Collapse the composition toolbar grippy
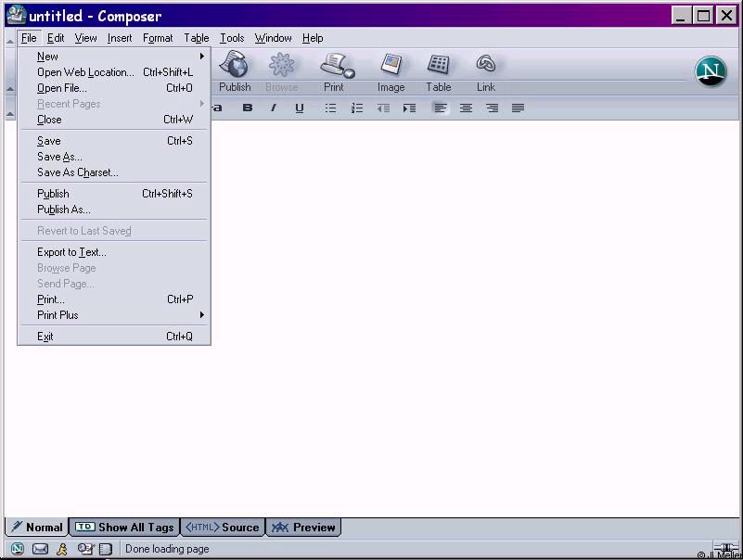Screen dimensions: 743x560 click(x=10, y=71)
